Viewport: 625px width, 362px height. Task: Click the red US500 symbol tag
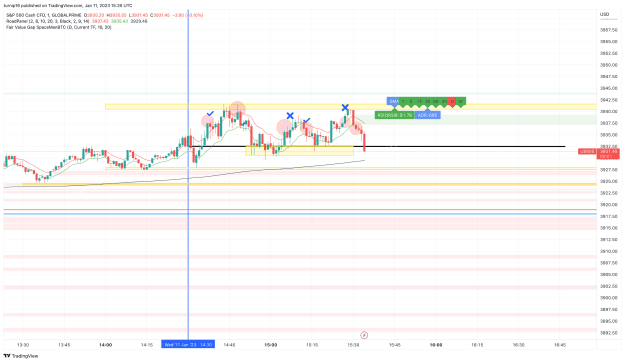[588, 151]
